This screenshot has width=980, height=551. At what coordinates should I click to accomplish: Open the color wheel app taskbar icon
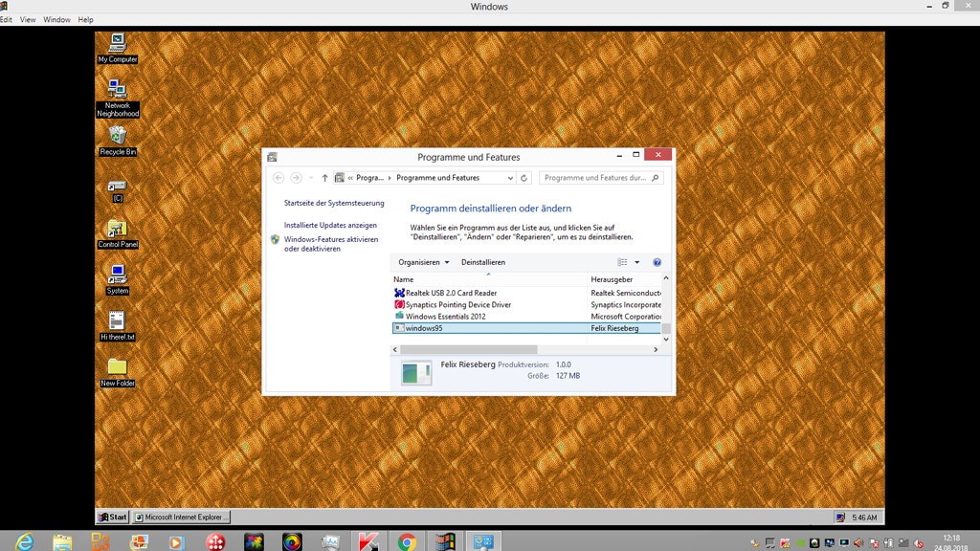pyautogui.click(x=292, y=541)
